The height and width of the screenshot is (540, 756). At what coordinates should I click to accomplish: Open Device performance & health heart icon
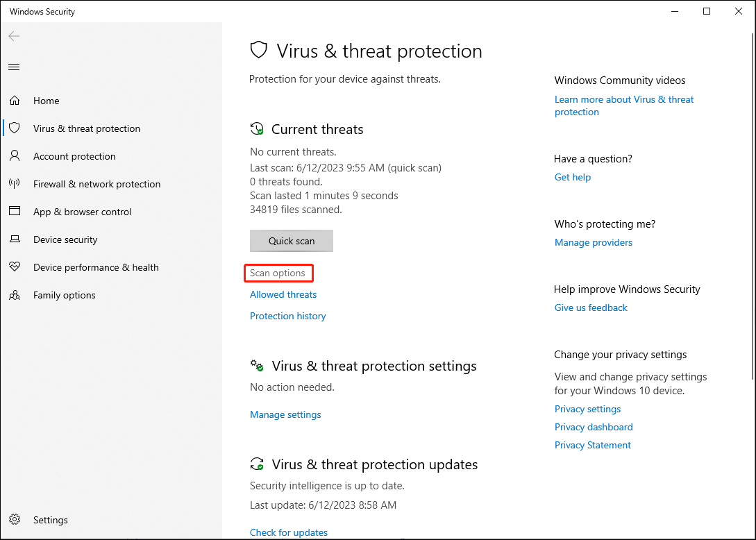pos(15,266)
